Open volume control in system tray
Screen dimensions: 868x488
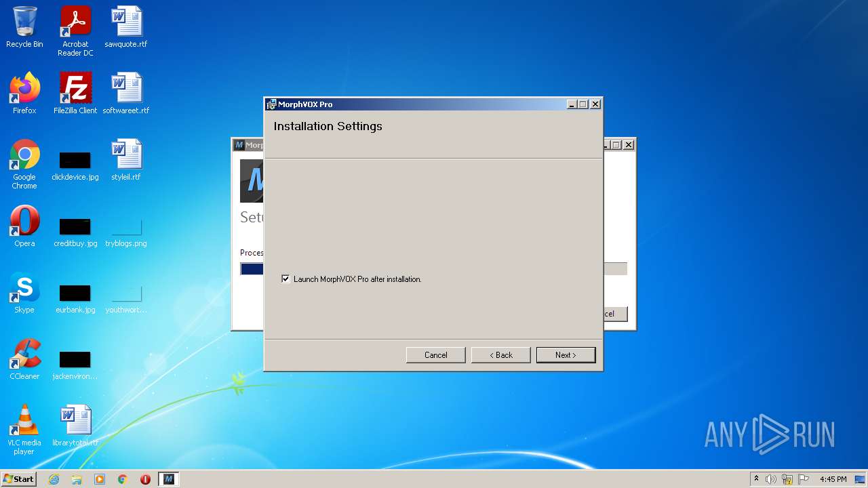click(x=771, y=479)
